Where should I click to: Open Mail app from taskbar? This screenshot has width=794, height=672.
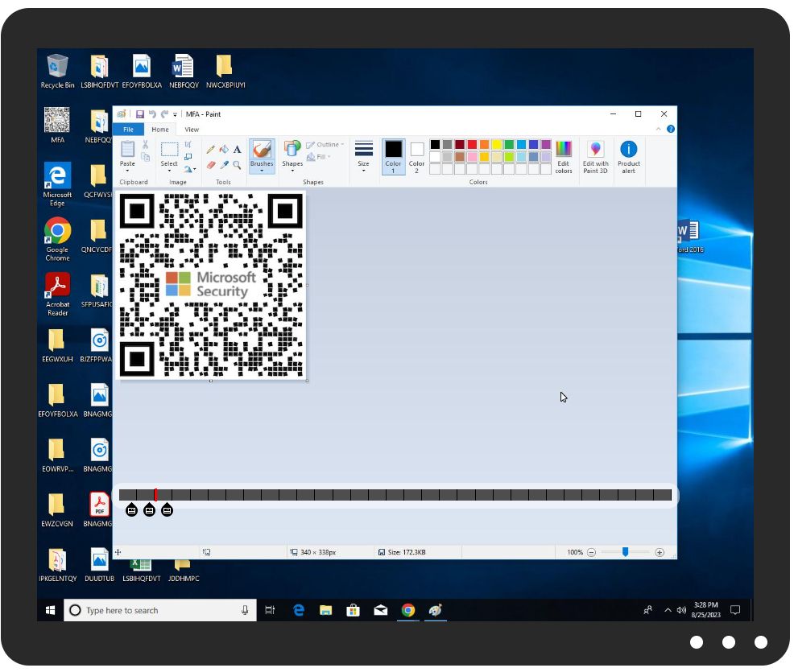(x=381, y=612)
